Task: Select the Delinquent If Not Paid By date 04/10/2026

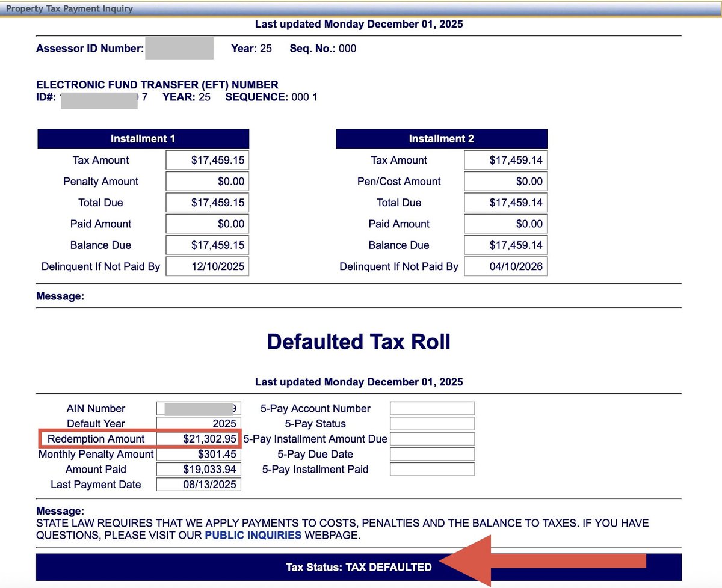Action: (505, 266)
